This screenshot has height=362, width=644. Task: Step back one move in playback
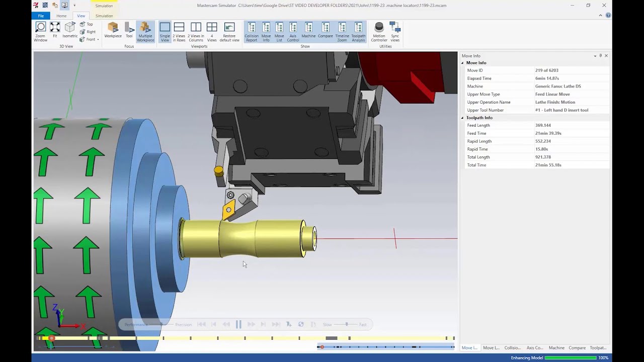coord(214,324)
